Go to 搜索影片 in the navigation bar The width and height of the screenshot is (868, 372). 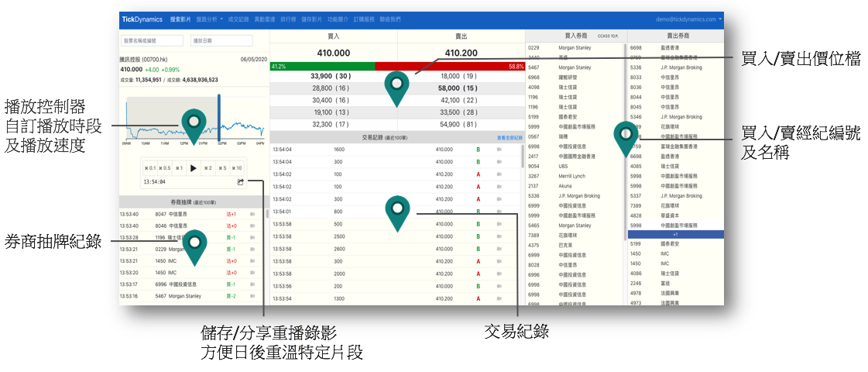[x=180, y=19]
